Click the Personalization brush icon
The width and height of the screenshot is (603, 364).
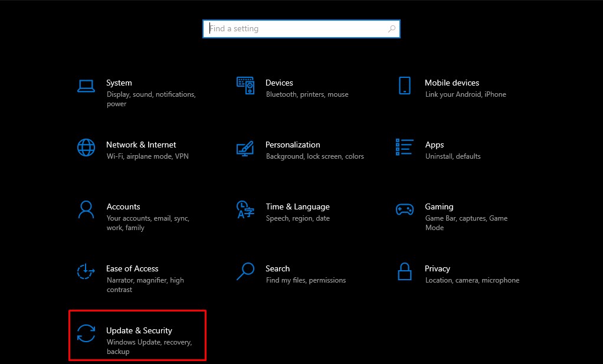pos(245,148)
